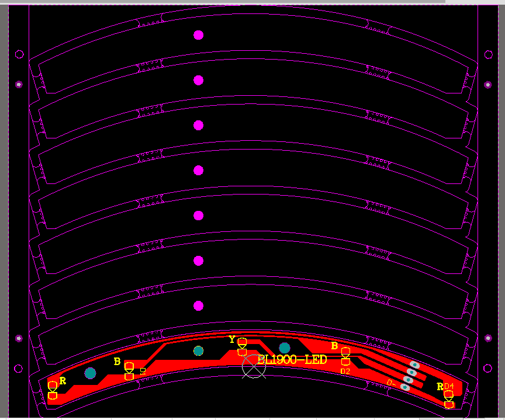Click the top-right open tooling hole circle
505x420 pixels.
489,54
